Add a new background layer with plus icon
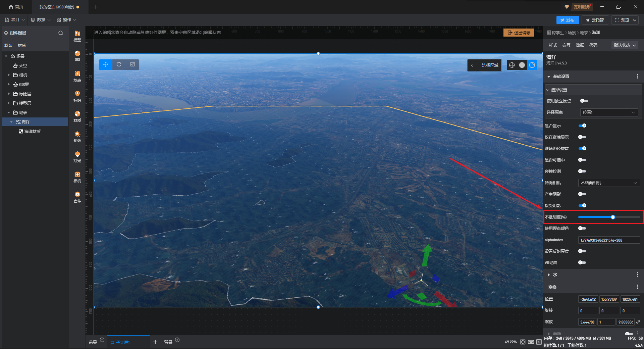This screenshot has width=644, height=349. [177, 340]
